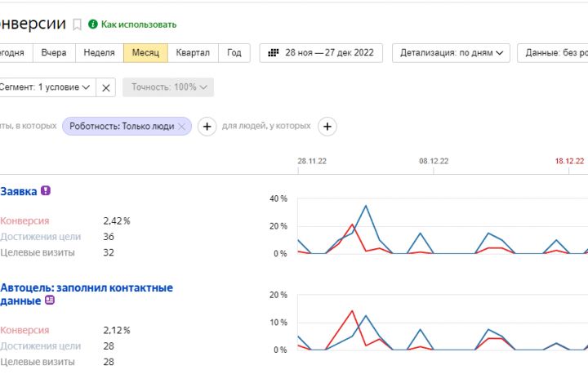
Task: Toggle the Конверсия metric for Заявка
Action: (x=25, y=220)
